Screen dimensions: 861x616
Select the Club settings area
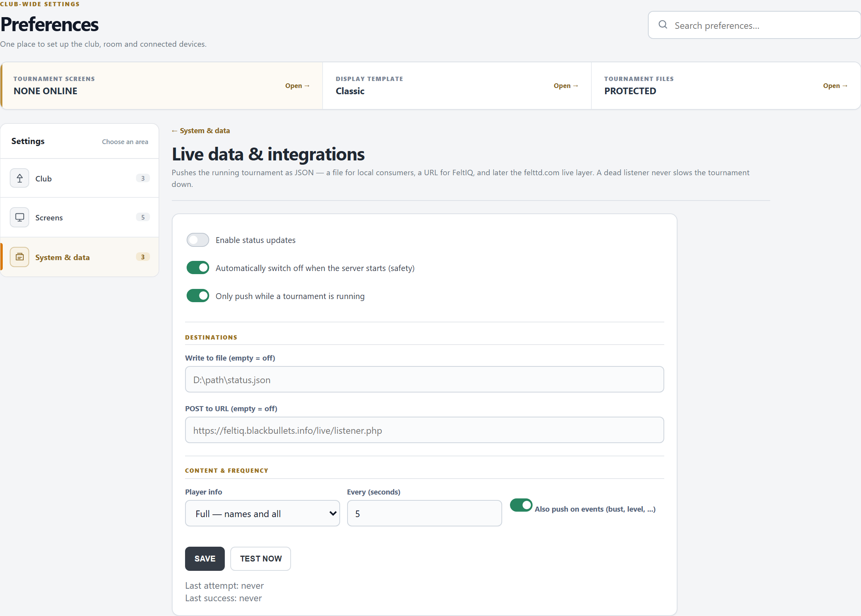tap(80, 178)
